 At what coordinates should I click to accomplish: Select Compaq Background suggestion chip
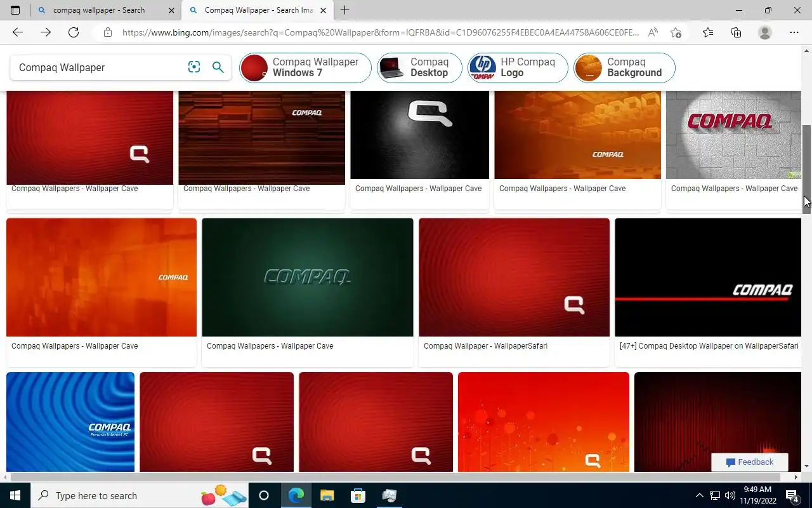(x=624, y=67)
